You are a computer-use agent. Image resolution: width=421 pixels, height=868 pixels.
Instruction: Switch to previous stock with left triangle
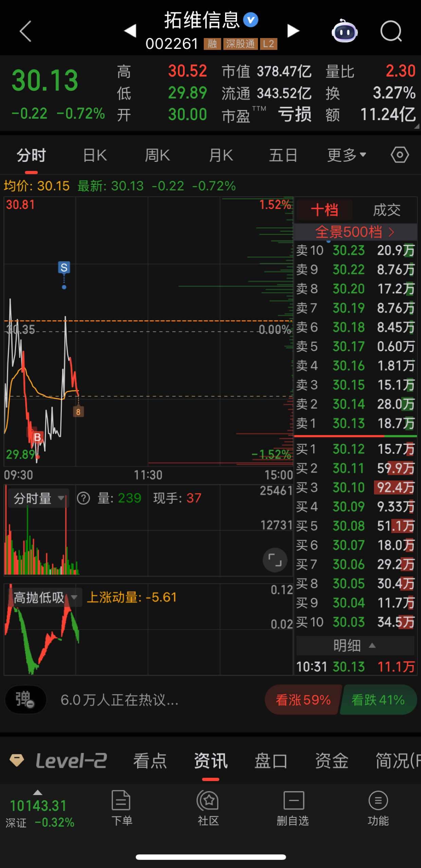(130, 31)
